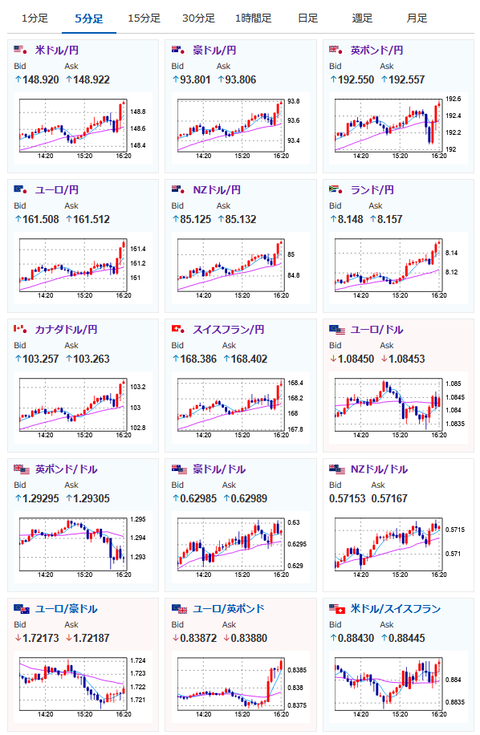The height and width of the screenshot is (735, 480).
Task: Click the Canada flag icon for カナダドル/円
Action: tap(20, 329)
